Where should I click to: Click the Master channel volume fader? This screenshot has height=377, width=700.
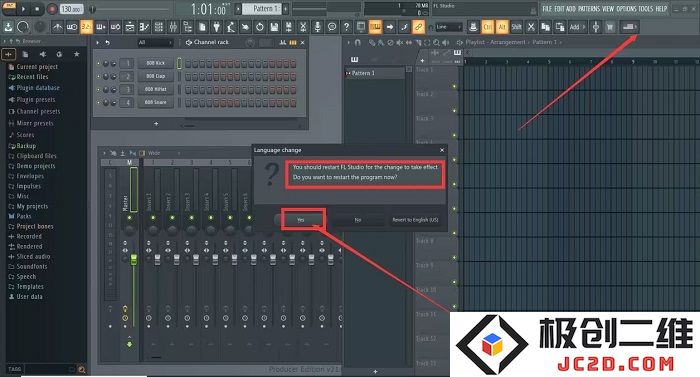(x=133, y=259)
